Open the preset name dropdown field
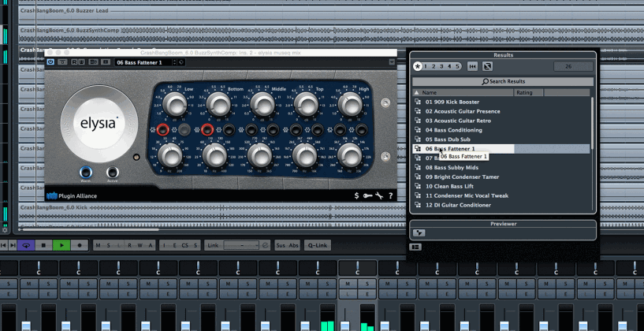This screenshot has height=331, width=644. click(x=146, y=62)
